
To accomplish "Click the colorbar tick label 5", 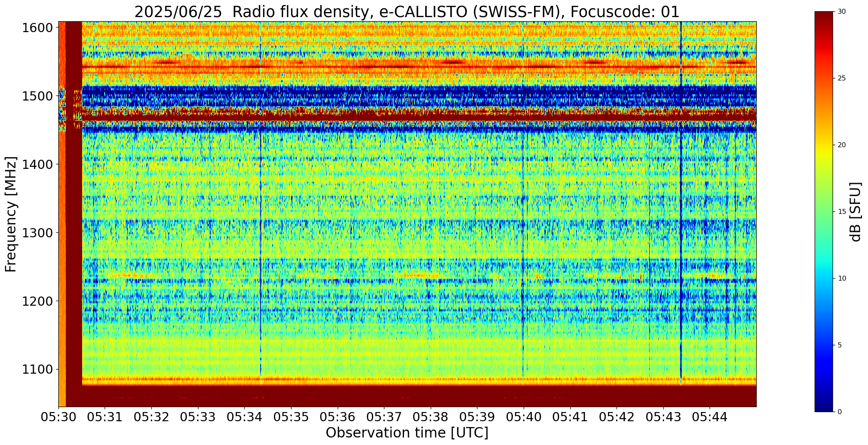I will (x=840, y=345).
